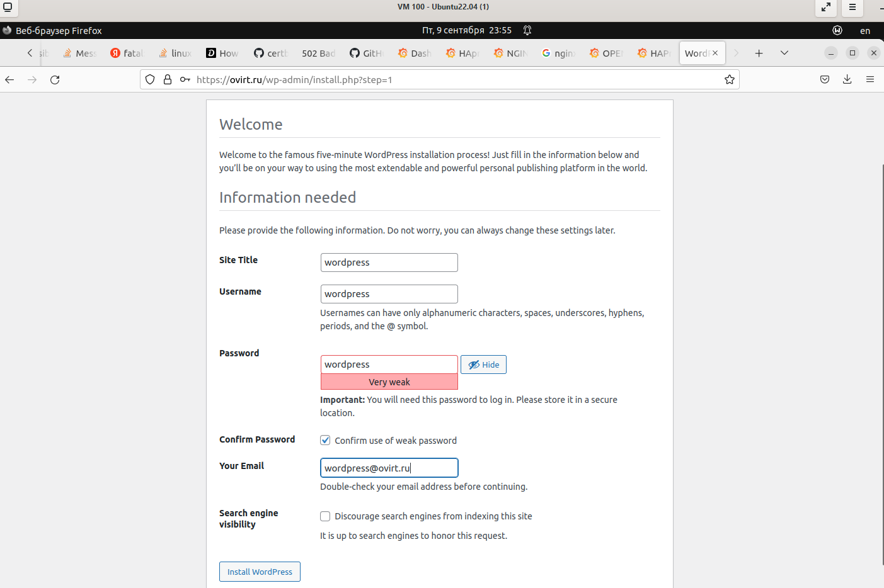The width and height of the screenshot is (884, 588).
Task: Minimize the Firefox window
Action: 831,53
